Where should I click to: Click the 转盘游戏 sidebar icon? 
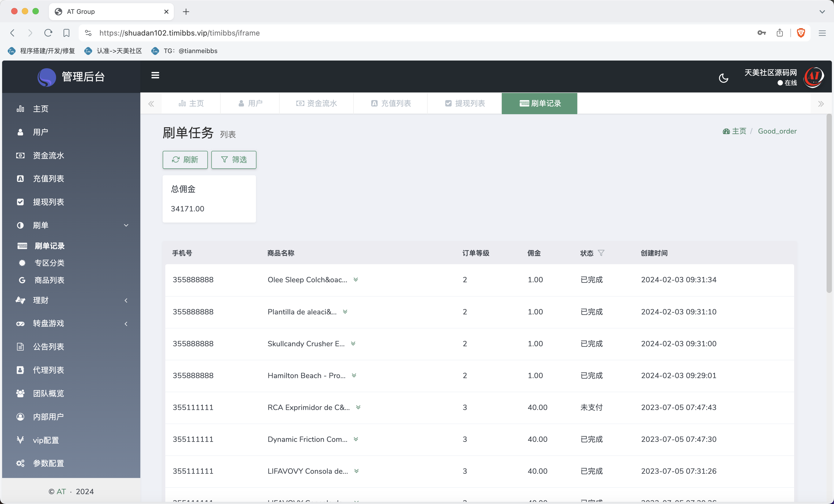[20, 323]
